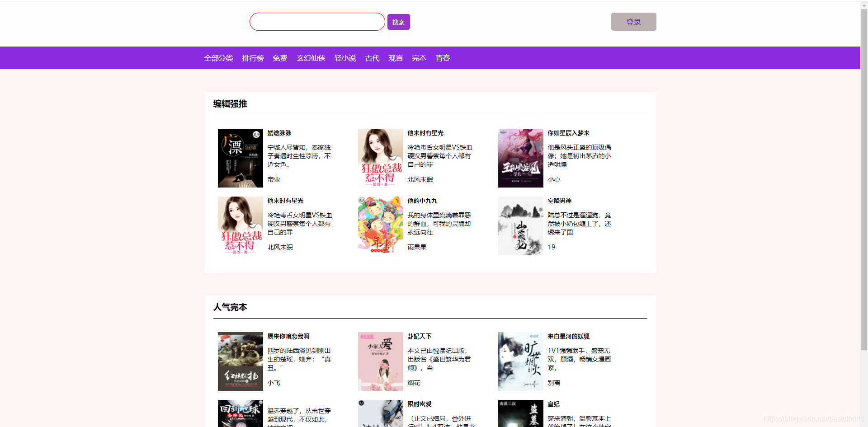Click the 来自星河的妖狐 title link
The image size is (868, 427).
click(569, 336)
